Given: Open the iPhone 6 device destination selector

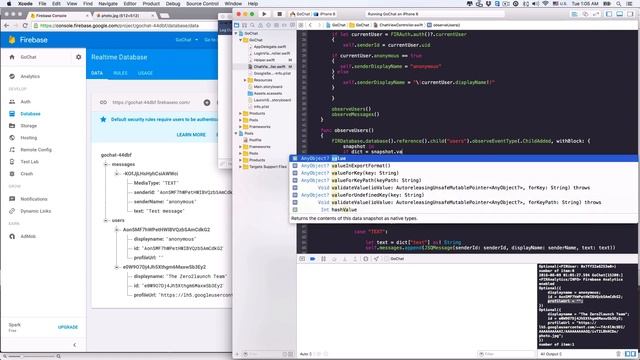Looking at the screenshot, I should click(x=325, y=14).
